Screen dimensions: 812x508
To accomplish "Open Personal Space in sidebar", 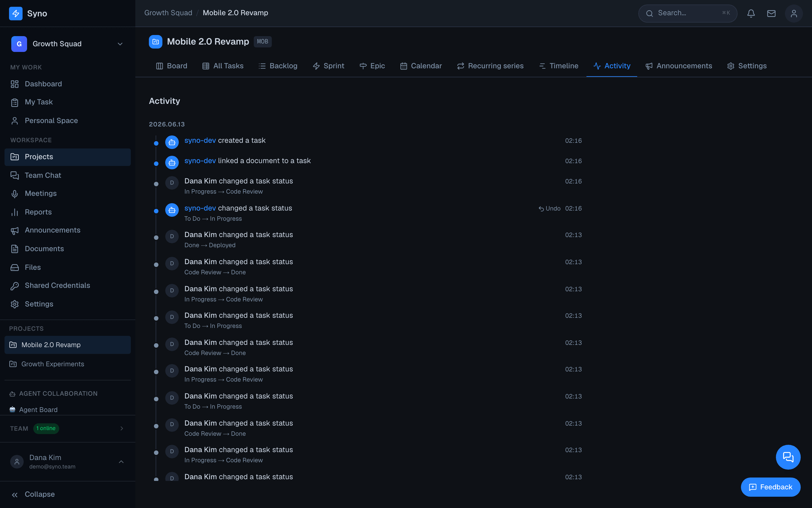I will coord(67,121).
